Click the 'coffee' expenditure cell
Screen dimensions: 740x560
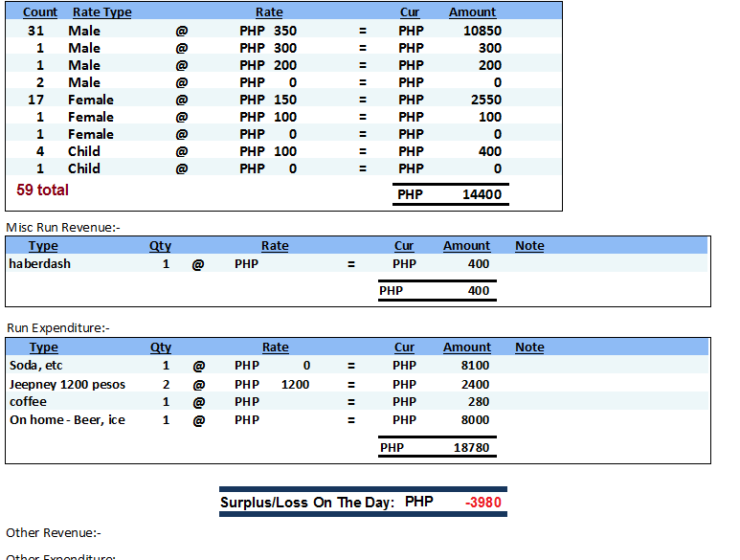click(x=28, y=401)
